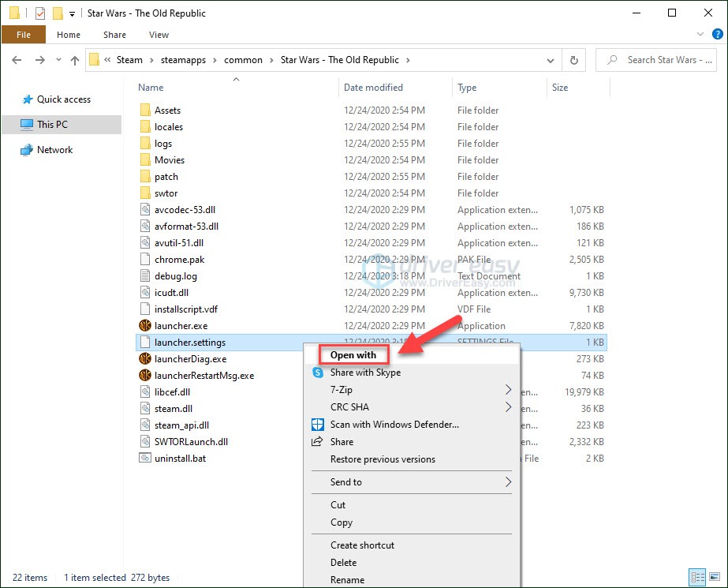Click the Forward navigation arrow
This screenshot has height=588, width=728.
coord(40,60)
